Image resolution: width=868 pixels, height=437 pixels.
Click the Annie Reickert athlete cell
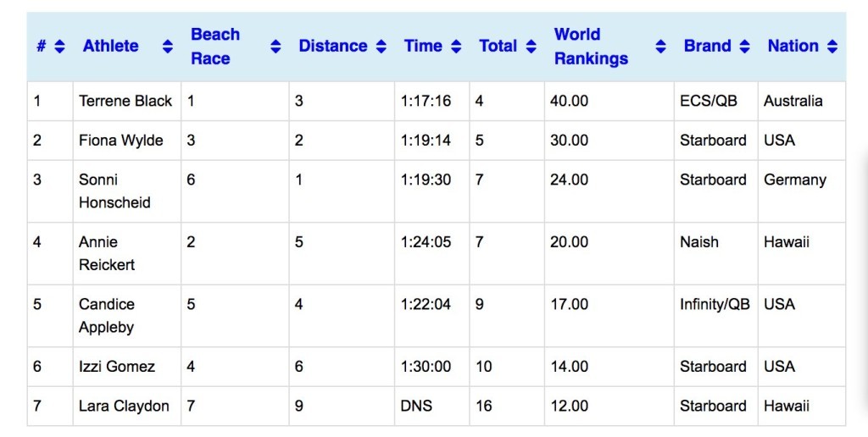(x=107, y=253)
